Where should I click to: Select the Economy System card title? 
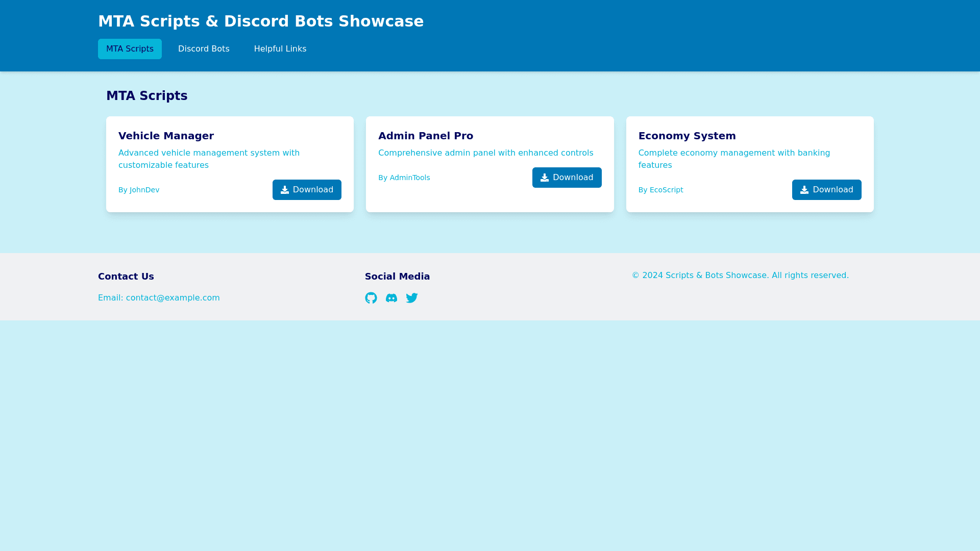point(687,136)
